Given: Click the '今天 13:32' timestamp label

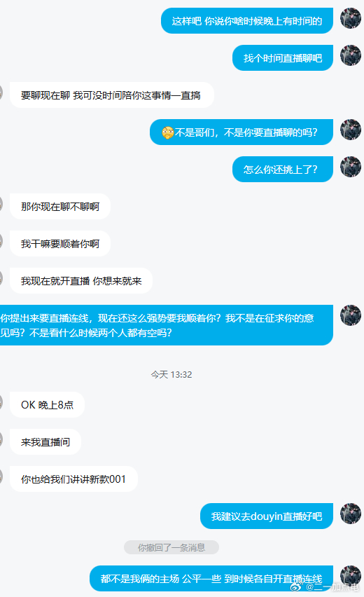Looking at the screenshot, I should (x=171, y=375).
